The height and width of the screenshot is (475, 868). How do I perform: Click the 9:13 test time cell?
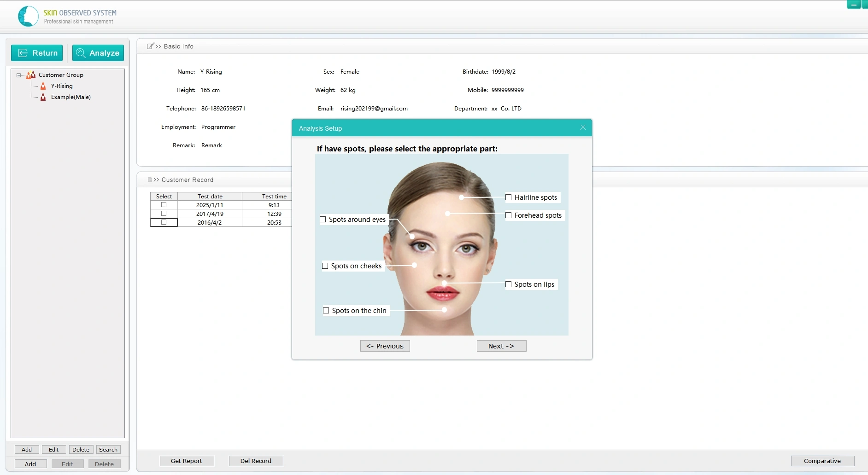coord(268,205)
